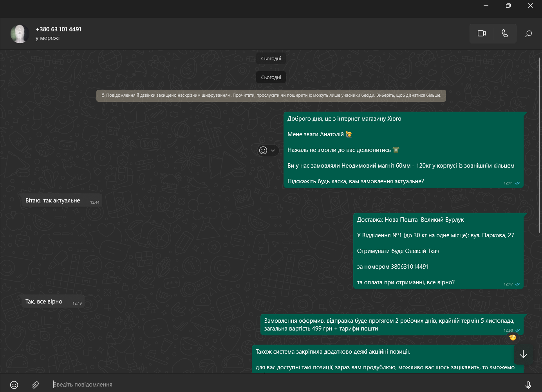The image size is (542, 392).
Task: Click the 12:47 timestamp on the delivery message
Action: pos(508,284)
